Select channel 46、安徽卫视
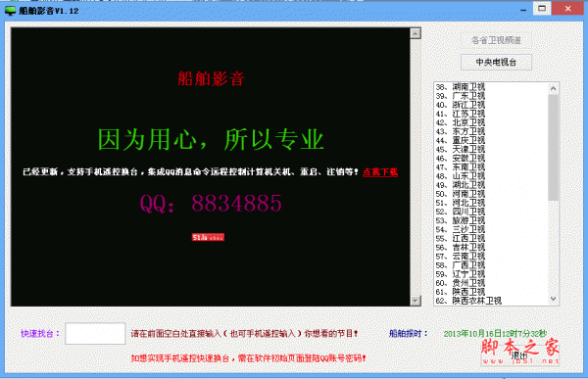The width and height of the screenshot is (588, 379). (x=461, y=159)
